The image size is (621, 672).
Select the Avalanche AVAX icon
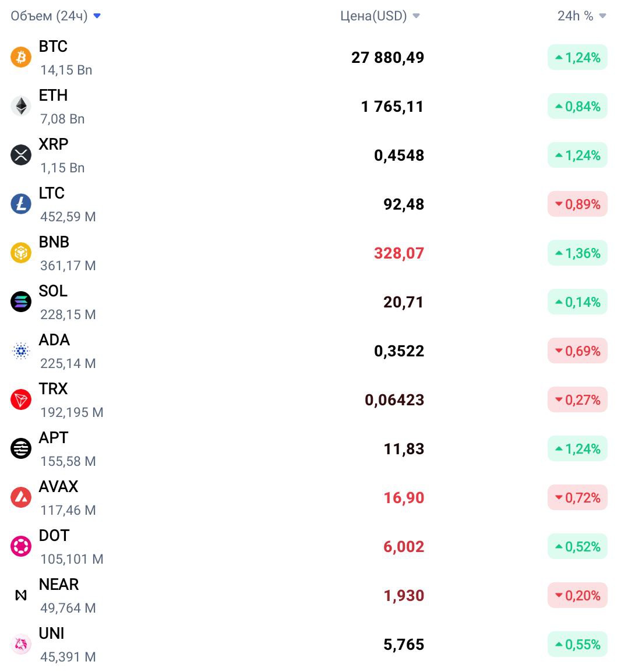click(x=21, y=497)
